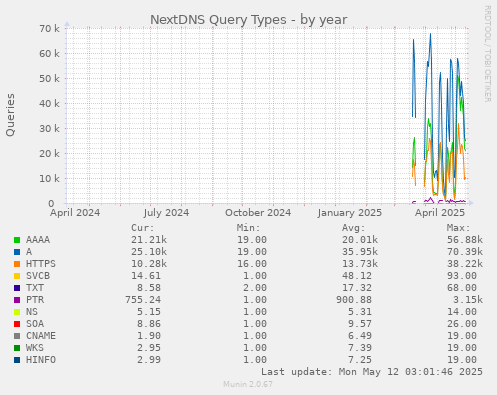
Task: Click the 10 k y-axis tick label
Action: coord(49,179)
